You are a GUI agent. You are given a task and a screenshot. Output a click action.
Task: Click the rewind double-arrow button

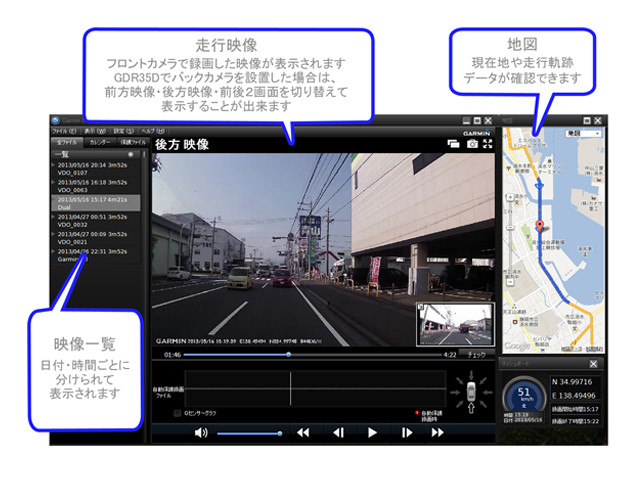303,433
